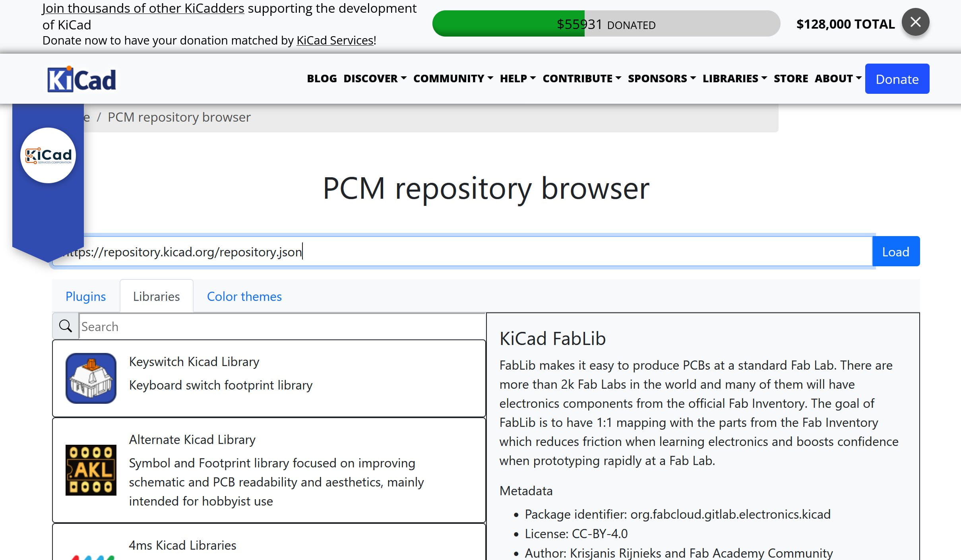Switch to the Color themes tab
The width and height of the screenshot is (961, 560).
click(244, 296)
